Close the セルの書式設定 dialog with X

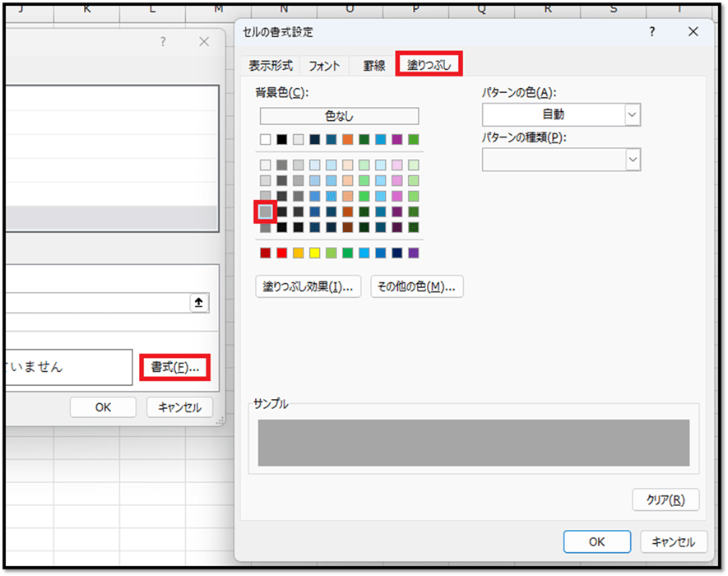(x=693, y=32)
